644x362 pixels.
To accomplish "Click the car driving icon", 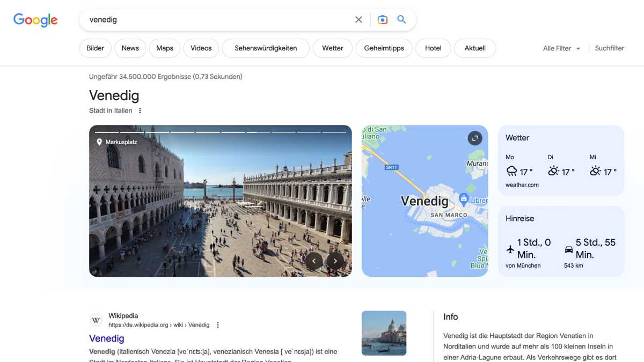I will tap(569, 249).
